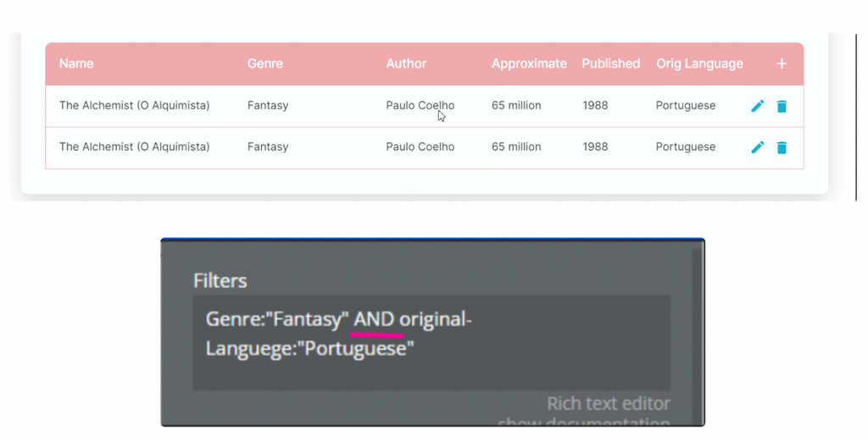Select the Orig Language column header
868x440 pixels.
coord(699,64)
